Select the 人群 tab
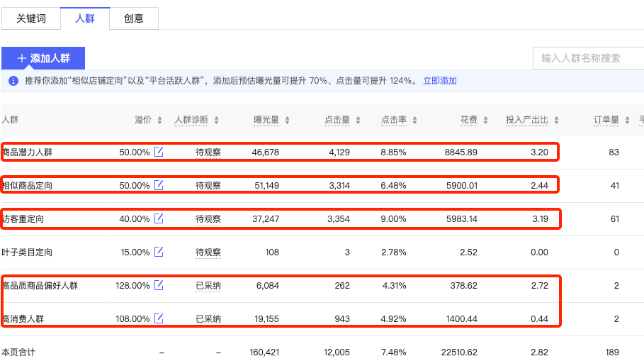Viewport: 644px width, 361px height. pos(85,18)
